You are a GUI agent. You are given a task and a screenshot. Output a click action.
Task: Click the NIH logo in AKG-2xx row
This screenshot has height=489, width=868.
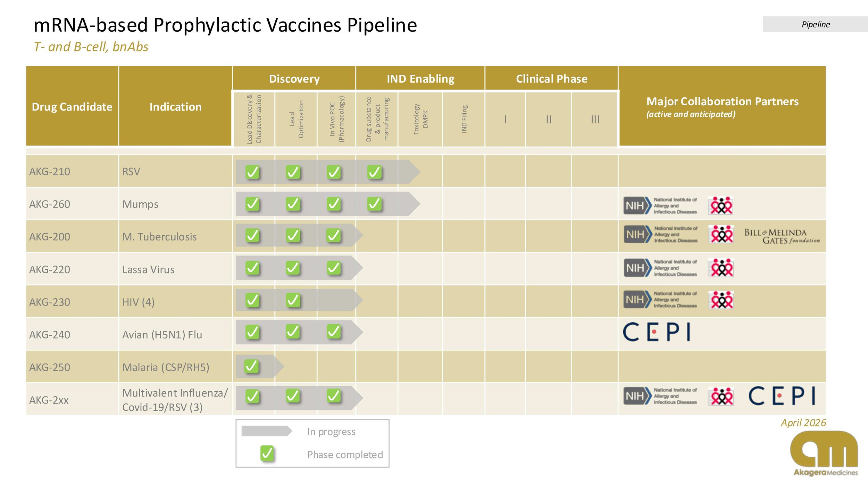[x=660, y=396]
